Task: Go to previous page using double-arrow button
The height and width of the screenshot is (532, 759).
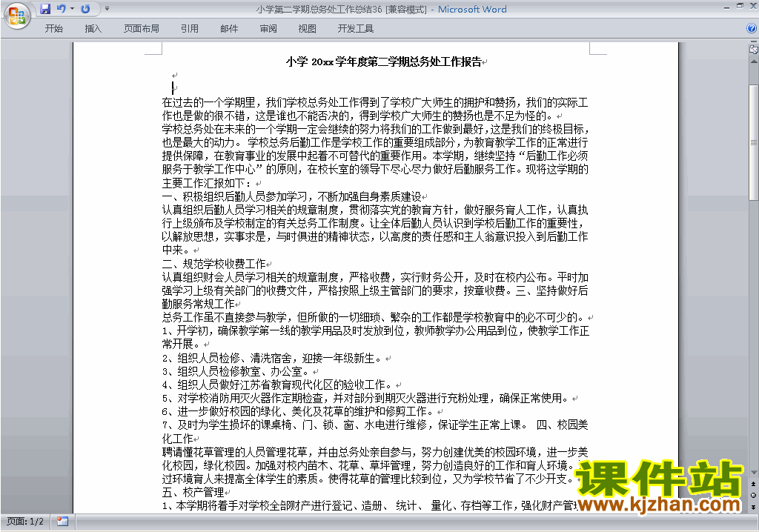Action: click(x=753, y=484)
